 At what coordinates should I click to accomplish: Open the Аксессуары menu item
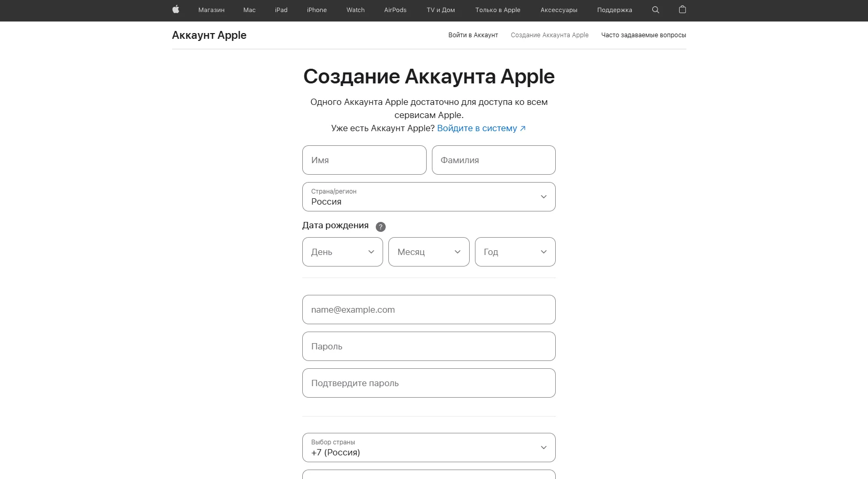[559, 10]
